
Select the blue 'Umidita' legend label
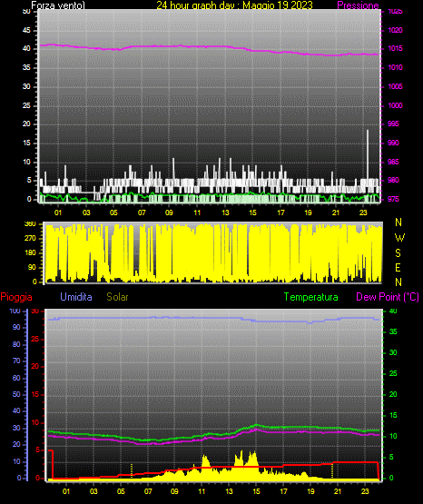pyautogui.click(x=76, y=297)
